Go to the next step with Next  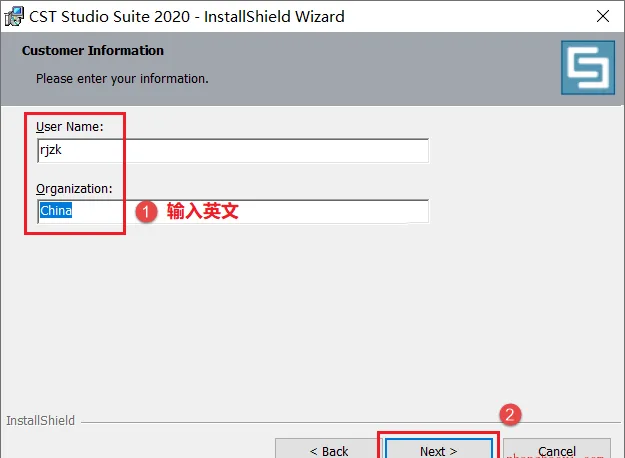click(x=438, y=449)
